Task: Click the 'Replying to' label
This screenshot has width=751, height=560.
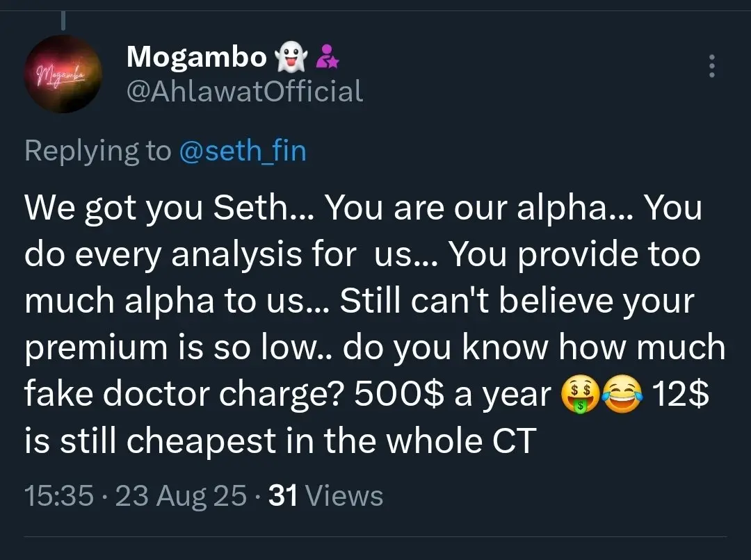Action: [98, 151]
